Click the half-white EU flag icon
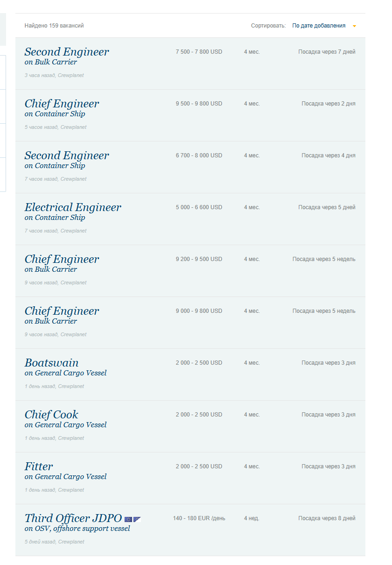The height and width of the screenshot is (565, 392). click(x=137, y=519)
